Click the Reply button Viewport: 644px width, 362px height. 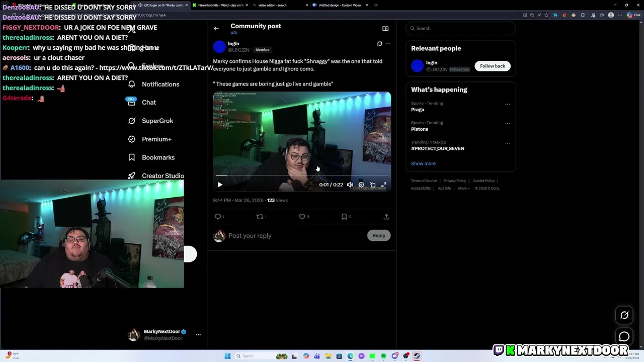[379, 235]
